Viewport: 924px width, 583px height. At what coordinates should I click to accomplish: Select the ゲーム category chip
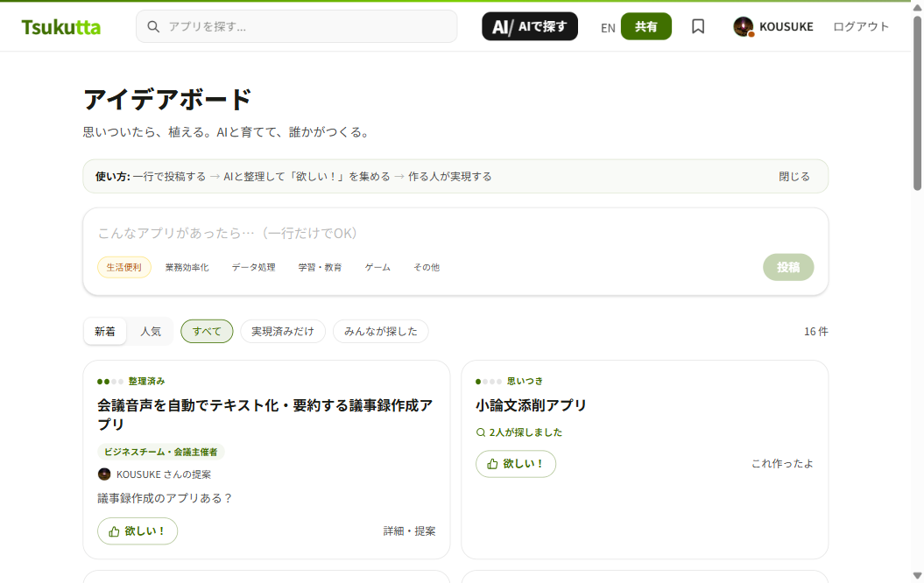[x=377, y=267]
